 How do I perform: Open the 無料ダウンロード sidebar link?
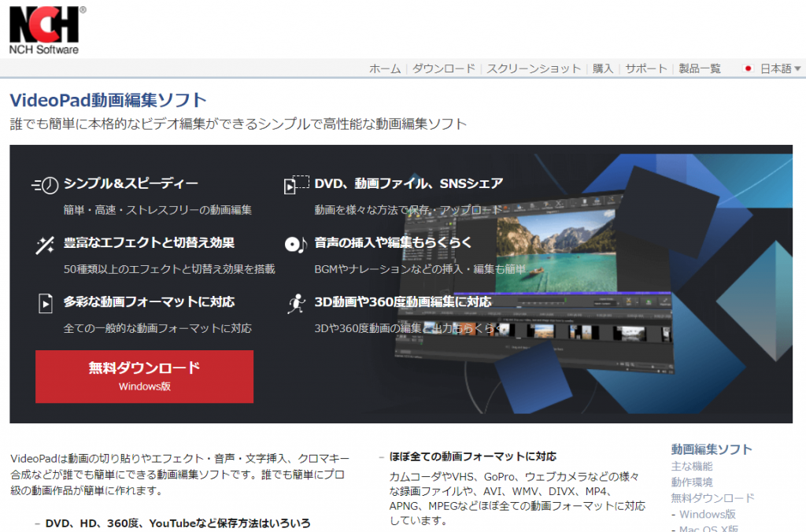pyautogui.click(x=712, y=498)
